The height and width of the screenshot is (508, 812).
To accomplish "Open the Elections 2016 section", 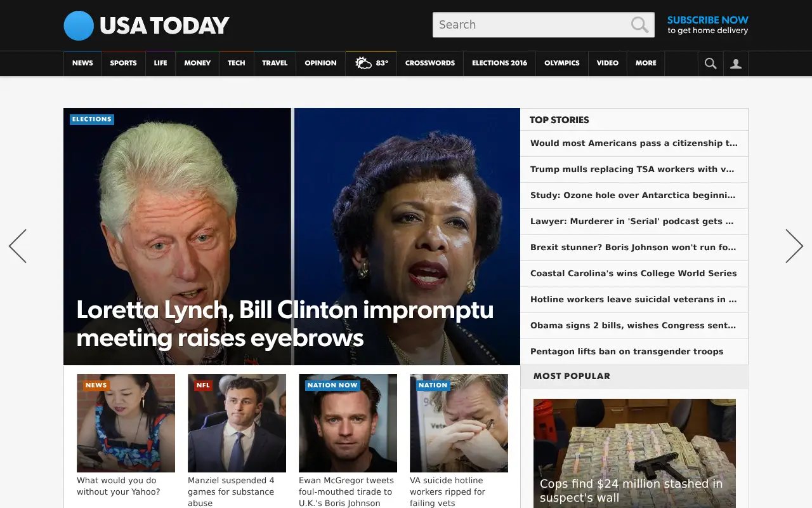I will tap(499, 63).
